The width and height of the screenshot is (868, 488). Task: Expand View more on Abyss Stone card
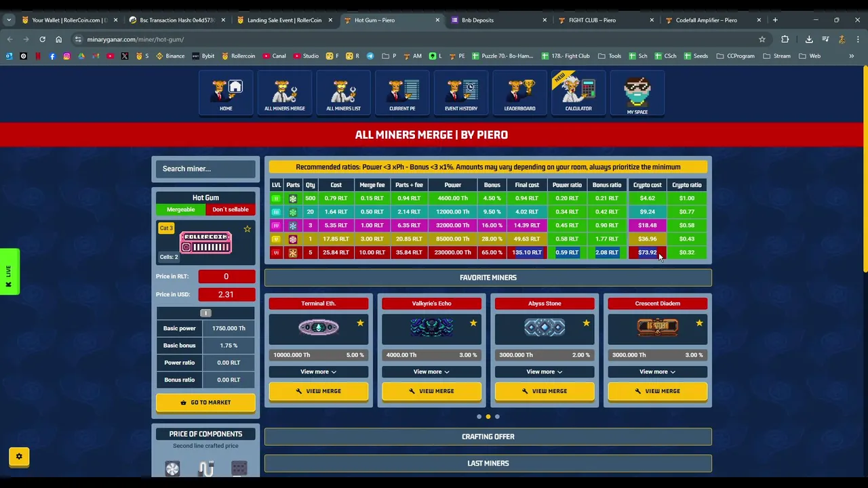coord(545,371)
